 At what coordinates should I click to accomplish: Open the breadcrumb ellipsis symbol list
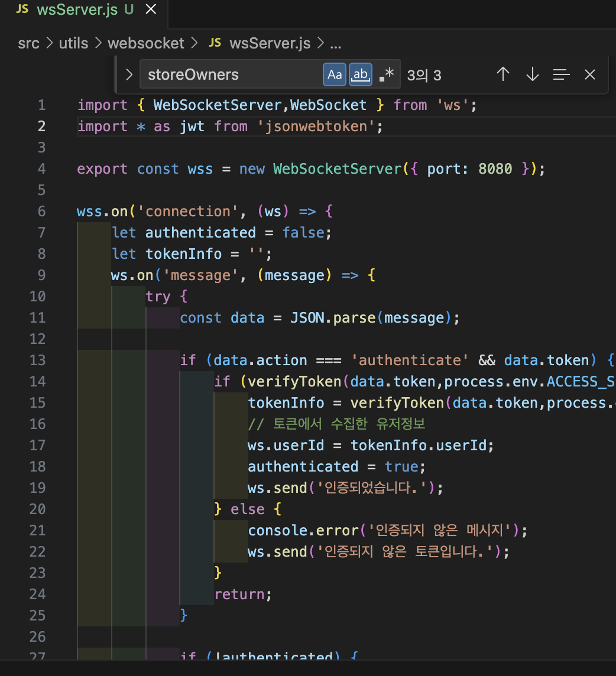point(336,44)
